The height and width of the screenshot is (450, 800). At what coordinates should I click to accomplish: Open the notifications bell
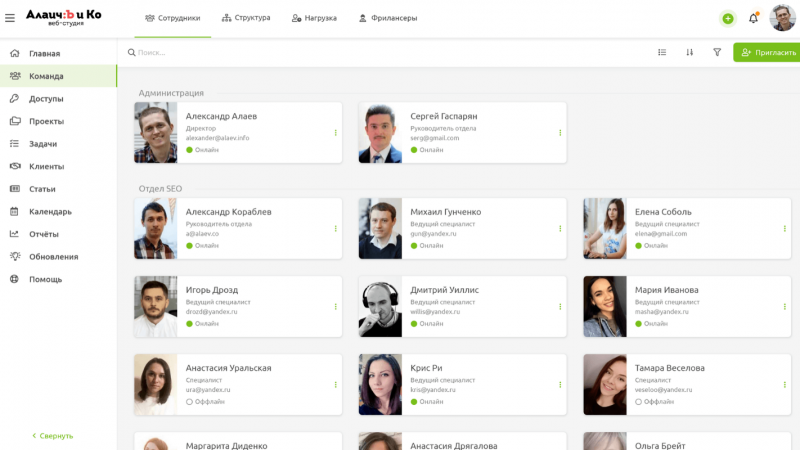(x=753, y=18)
